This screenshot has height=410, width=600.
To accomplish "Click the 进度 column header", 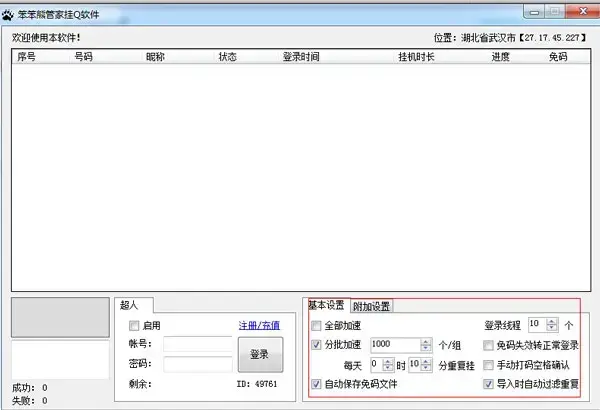I will click(x=501, y=57).
